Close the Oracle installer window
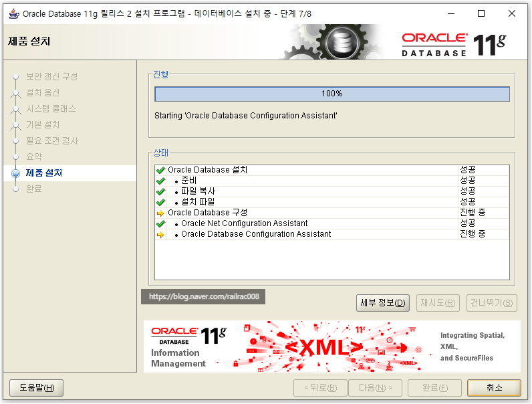The width and height of the screenshot is (532, 404). click(512, 13)
